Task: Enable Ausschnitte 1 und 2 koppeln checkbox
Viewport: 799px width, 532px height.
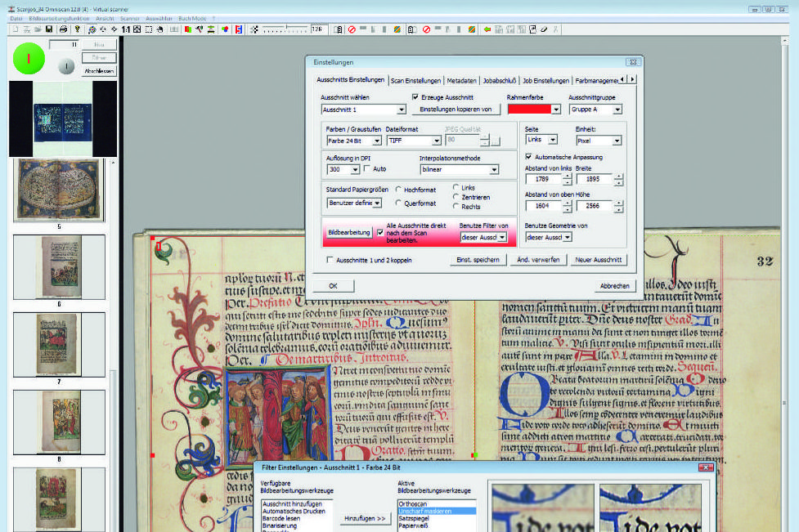Action: coord(330,260)
